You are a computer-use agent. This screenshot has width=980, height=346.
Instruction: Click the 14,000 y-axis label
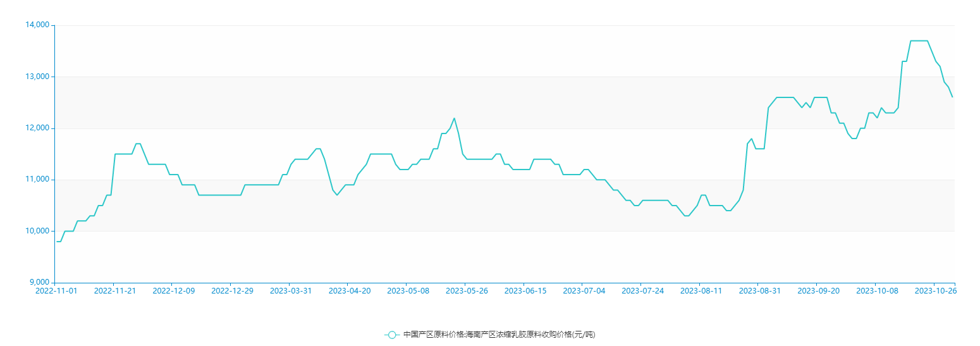[37, 25]
